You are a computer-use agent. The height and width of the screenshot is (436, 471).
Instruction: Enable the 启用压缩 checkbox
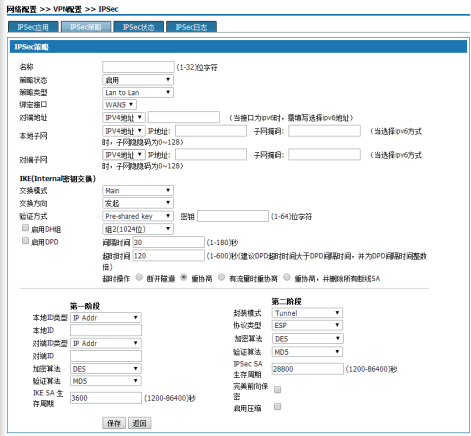tap(277, 406)
